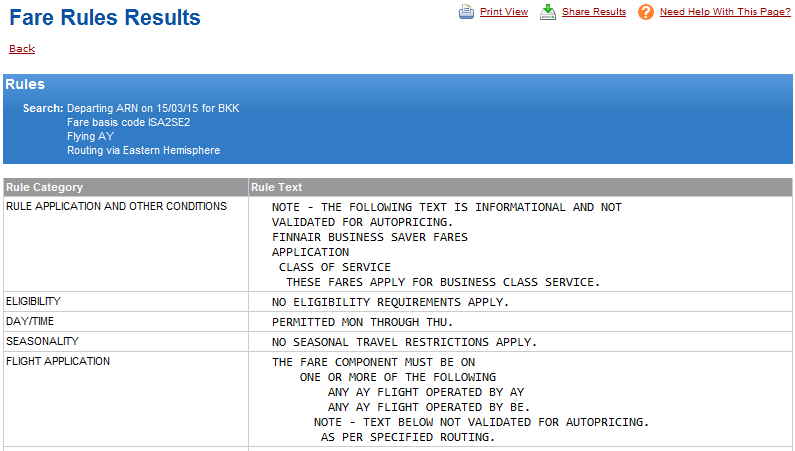795x451 pixels.
Task: Click the orange question mark help icon
Action: pyautogui.click(x=645, y=12)
